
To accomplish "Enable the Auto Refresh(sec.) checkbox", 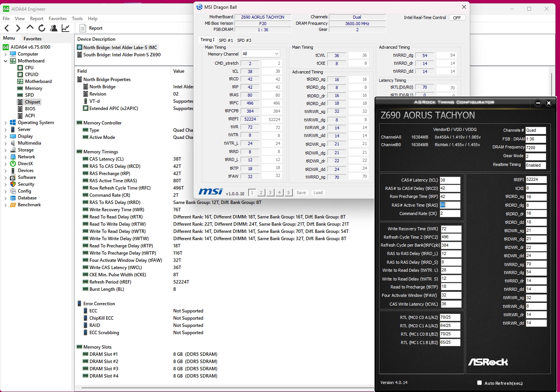I will point(479,383).
